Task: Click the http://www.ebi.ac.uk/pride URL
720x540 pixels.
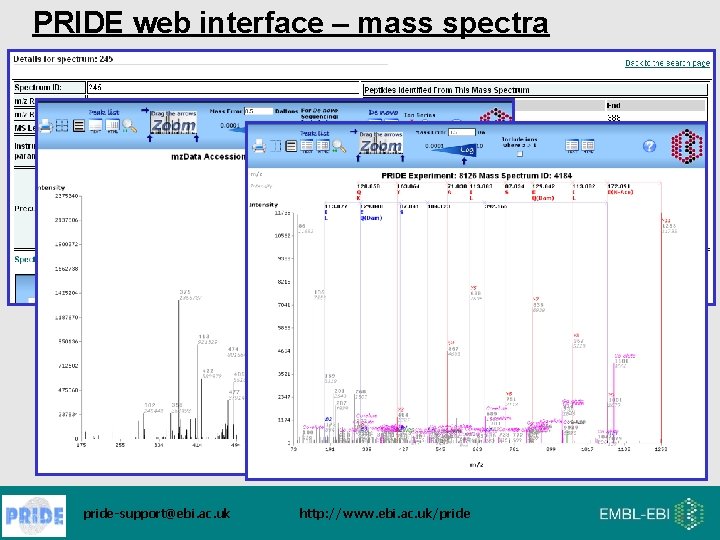Action: (385, 513)
